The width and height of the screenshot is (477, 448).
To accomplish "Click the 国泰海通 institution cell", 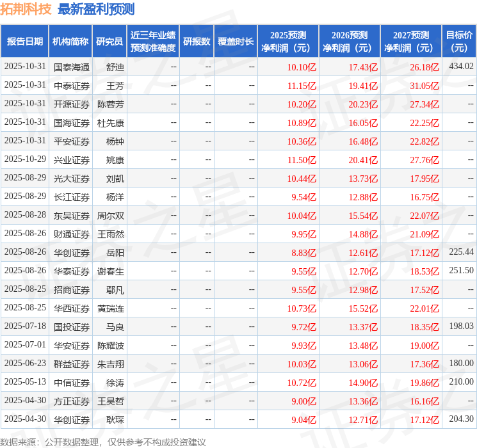I will [72, 67].
